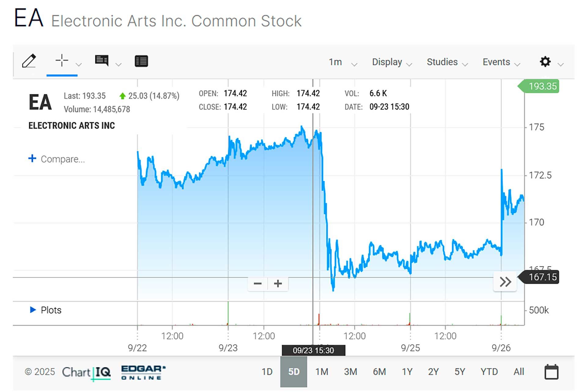This screenshot has width=587, height=392.
Task: Click the ChartIQ logo
Action: pyautogui.click(x=87, y=372)
